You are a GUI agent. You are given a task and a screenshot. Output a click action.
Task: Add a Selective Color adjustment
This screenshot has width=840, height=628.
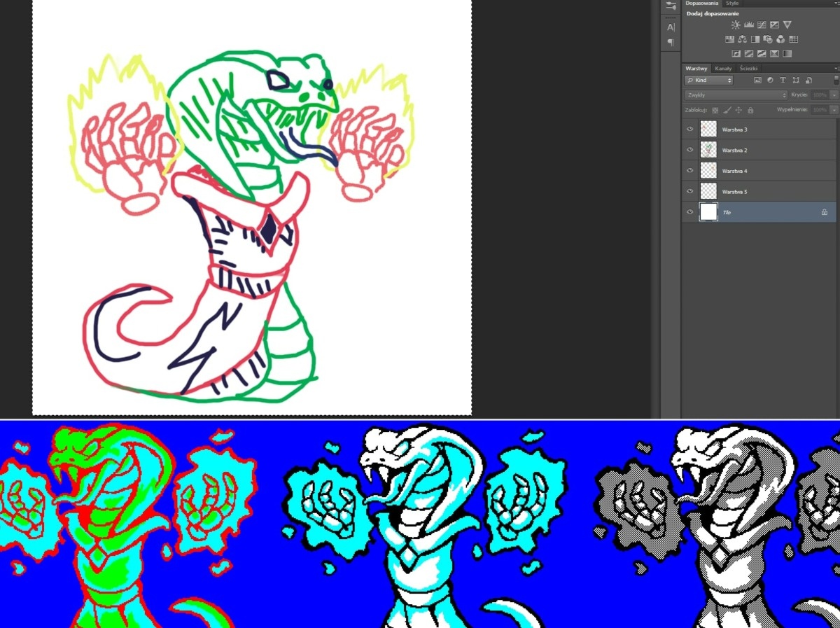point(774,53)
